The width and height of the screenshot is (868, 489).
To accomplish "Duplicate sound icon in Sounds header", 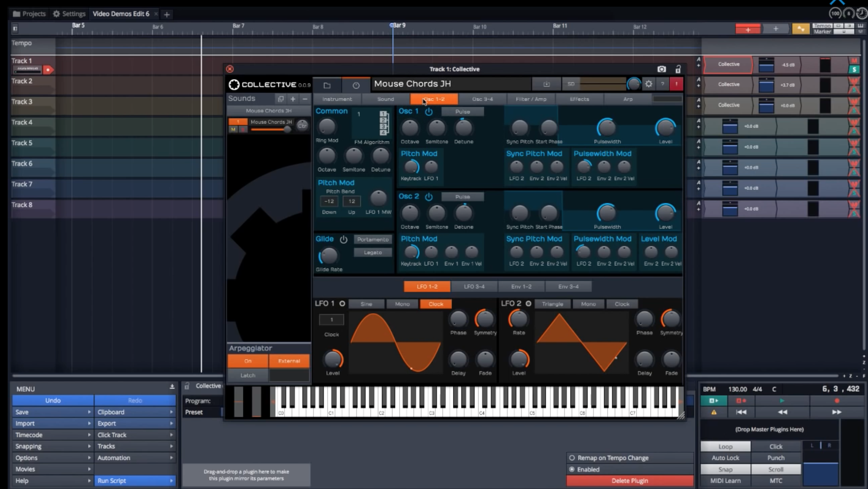I will tap(280, 99).
